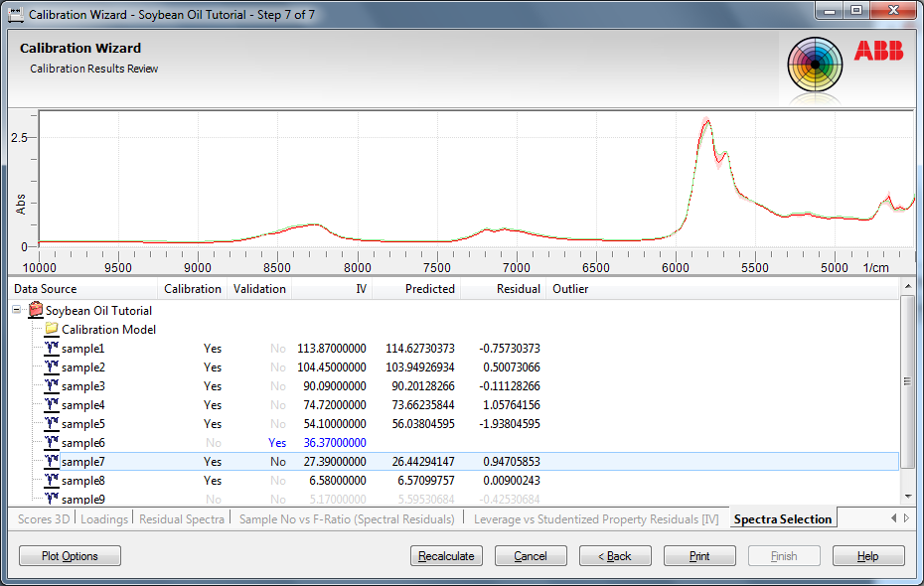This screenshot has height=586, width=924.
Task: Open Plot Options
Action: tap(70, 556)
